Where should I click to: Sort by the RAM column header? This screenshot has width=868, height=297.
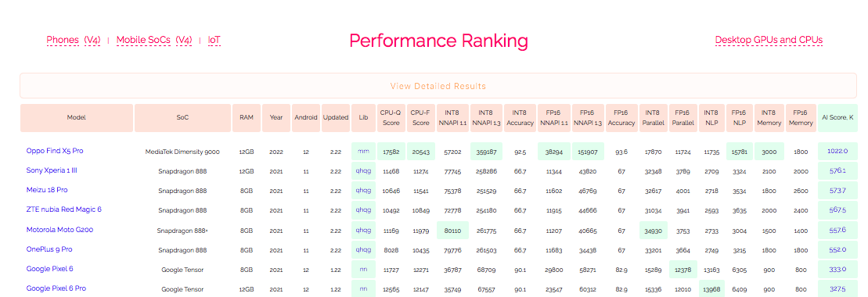[247, 118]
